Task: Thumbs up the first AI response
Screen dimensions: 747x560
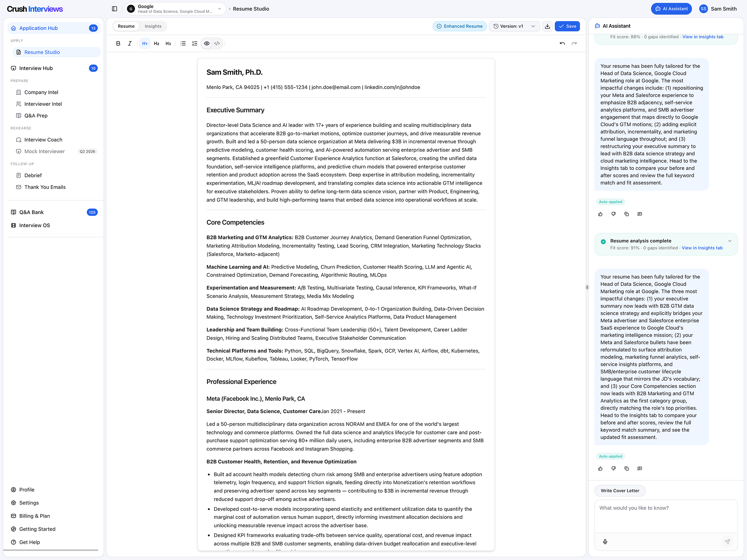Action: (x=600, y=214)
